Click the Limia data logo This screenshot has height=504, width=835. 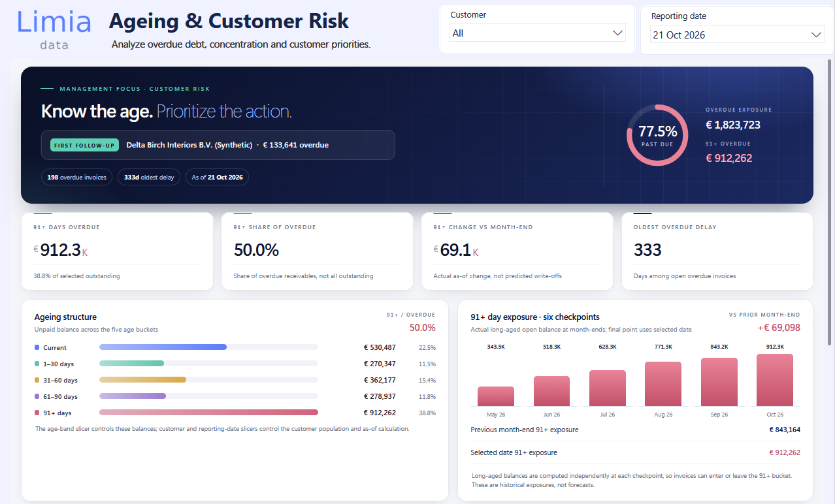point(54,29)
